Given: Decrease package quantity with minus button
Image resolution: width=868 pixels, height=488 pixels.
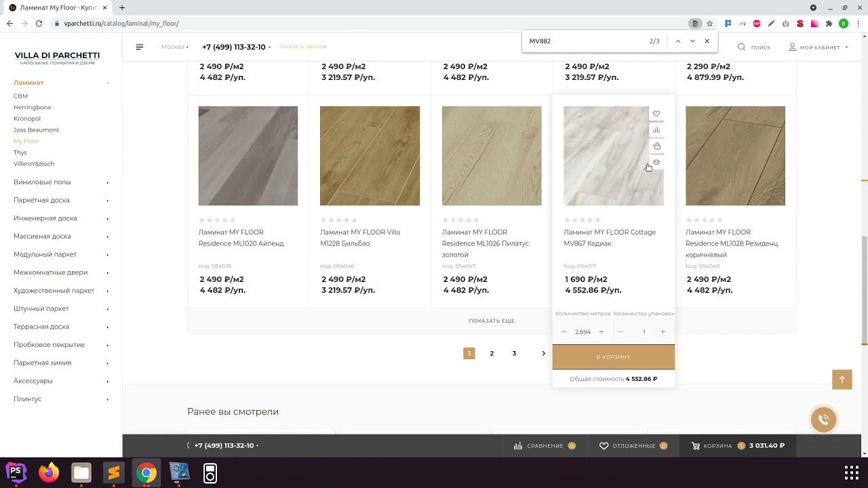Looking at the screenshot, I should 620,332.
